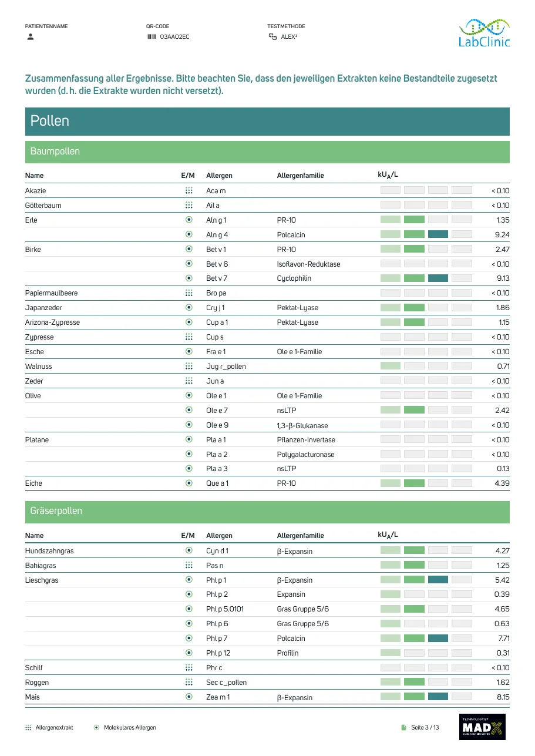Click the Isoflavon-Reduktase allergen family
Viewport: 535px width, 756px height.
coord(309,264)
